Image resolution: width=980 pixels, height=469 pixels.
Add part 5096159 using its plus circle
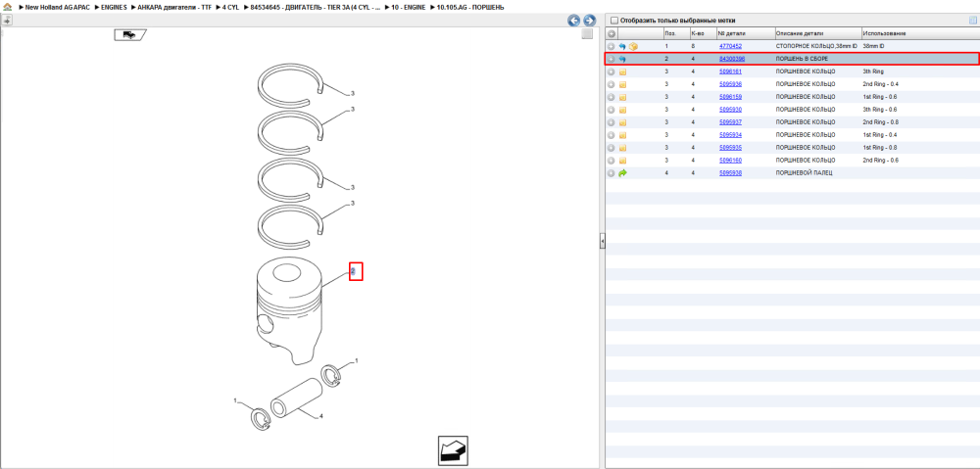tap(612, 97)
